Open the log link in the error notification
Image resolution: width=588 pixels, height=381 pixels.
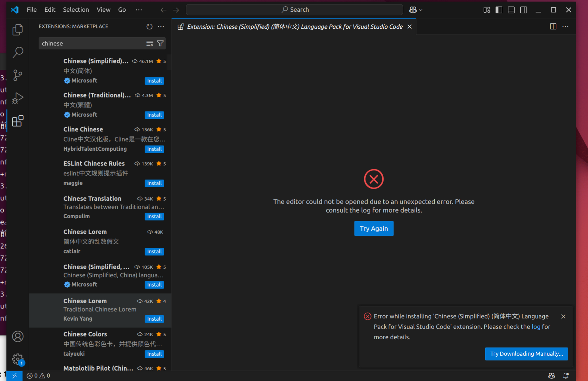pos(536,327)
